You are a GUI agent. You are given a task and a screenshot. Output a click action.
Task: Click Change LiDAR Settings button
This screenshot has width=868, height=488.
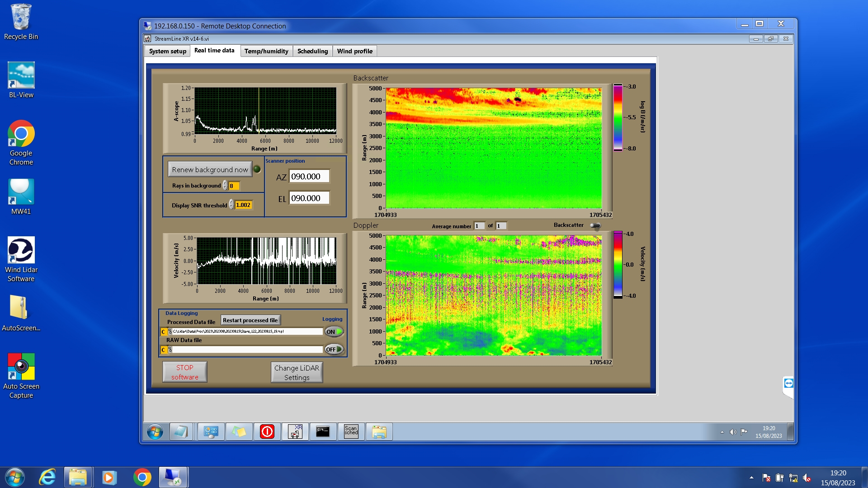click(x=297, y=372)
